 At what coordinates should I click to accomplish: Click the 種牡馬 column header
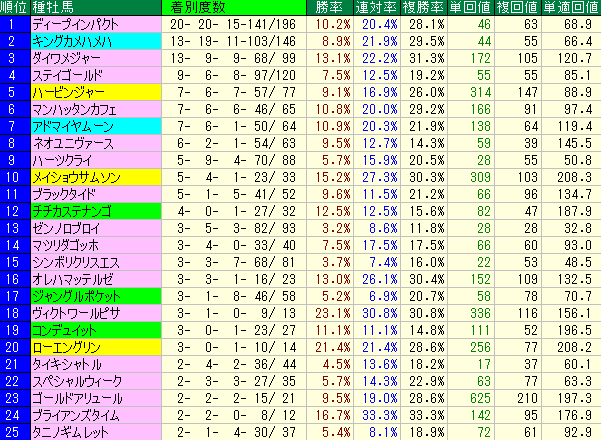click(x=96, y=7)
